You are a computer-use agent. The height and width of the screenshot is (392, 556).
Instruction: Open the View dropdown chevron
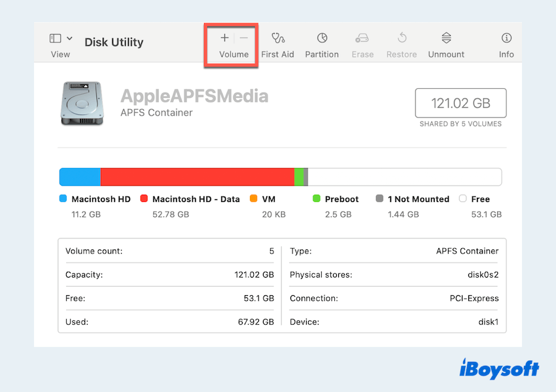pos(69,39)
